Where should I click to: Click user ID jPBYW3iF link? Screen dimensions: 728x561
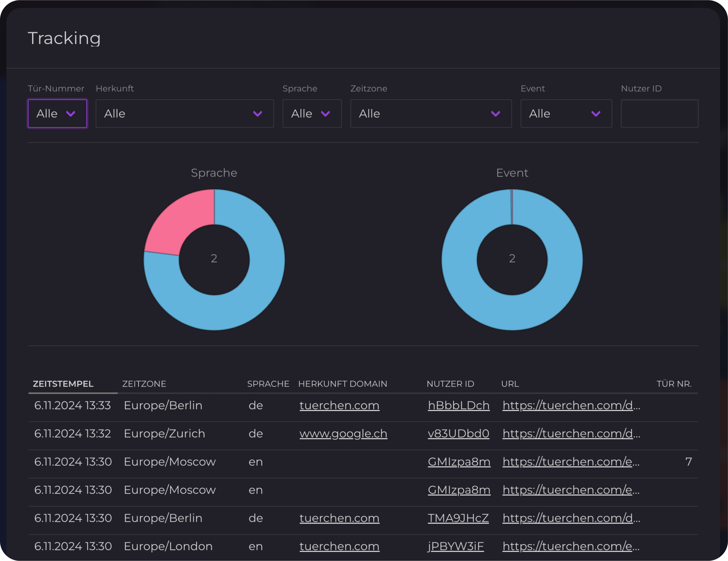pos(455,546)
